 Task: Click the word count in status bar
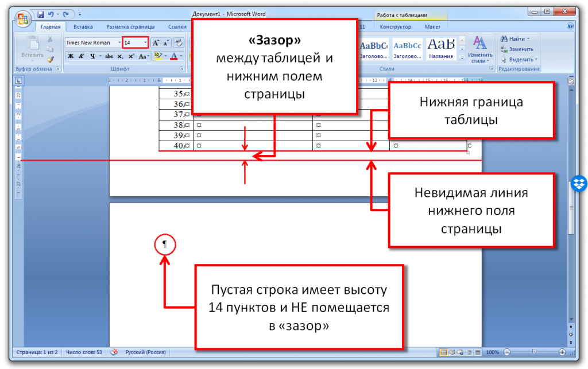coord(84,352)
